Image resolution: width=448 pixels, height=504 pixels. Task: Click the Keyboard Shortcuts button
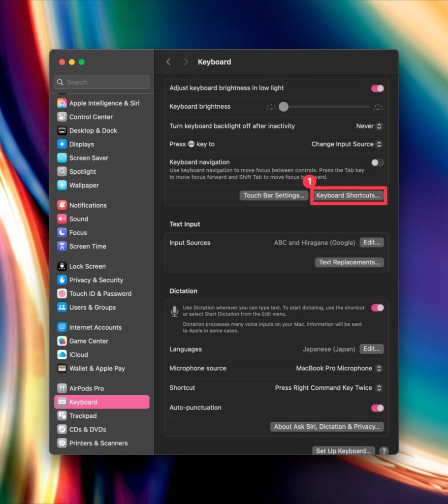[x=348, y=195]
